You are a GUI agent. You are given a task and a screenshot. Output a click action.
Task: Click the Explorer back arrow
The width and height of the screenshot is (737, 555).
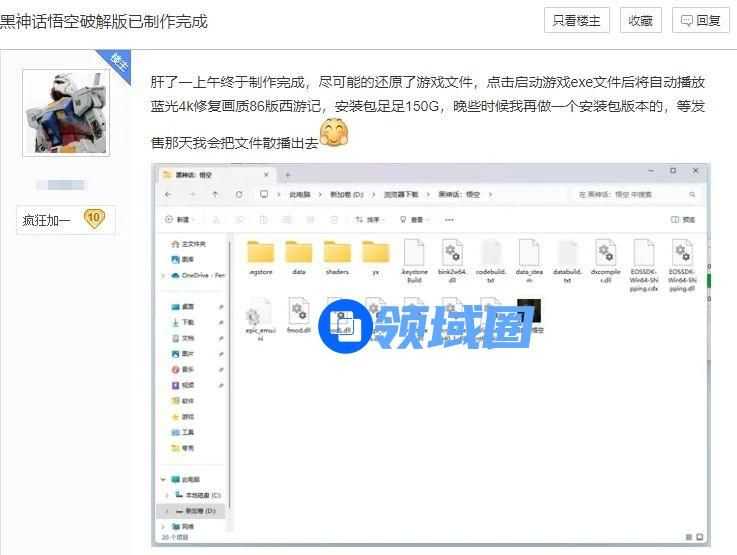pos(167,195)
